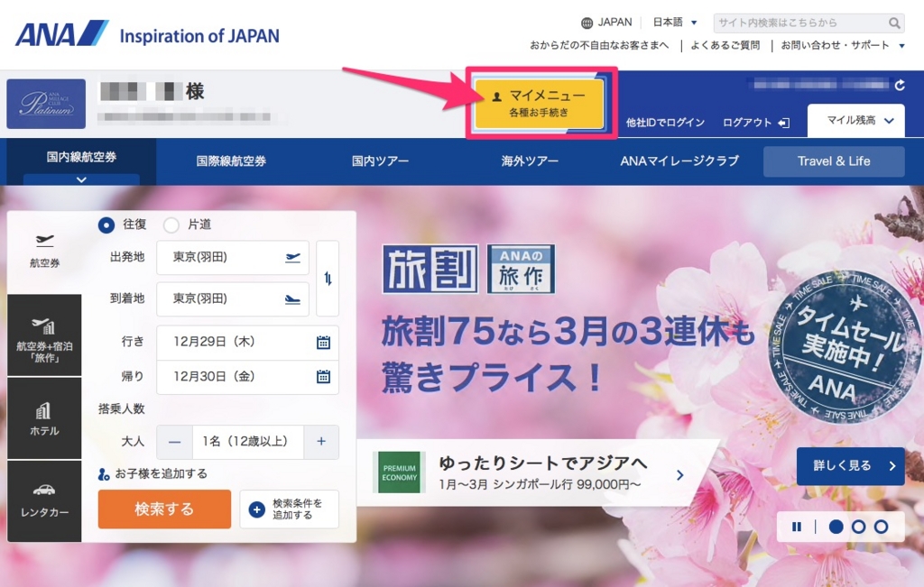Open the おからだの不自由なお客さまへ link
Image resolution: width=924 pixels, height=587 pixels.
tap(599, 45)
